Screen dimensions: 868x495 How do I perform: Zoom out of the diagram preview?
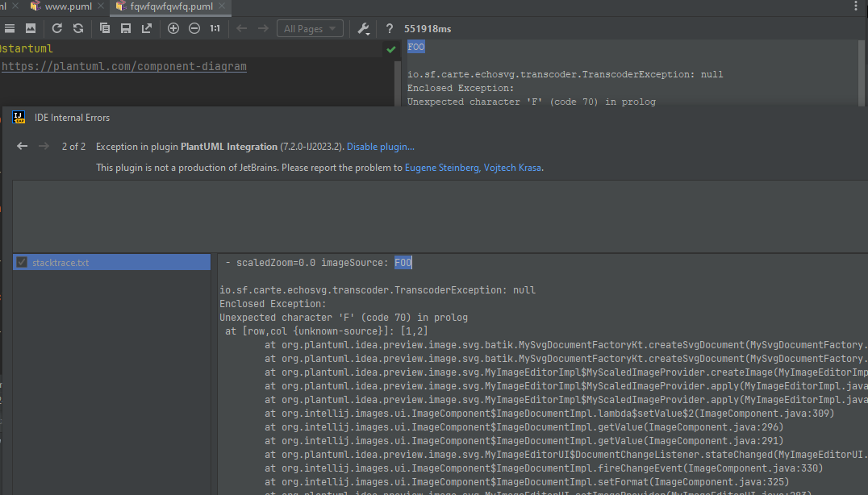194,28
